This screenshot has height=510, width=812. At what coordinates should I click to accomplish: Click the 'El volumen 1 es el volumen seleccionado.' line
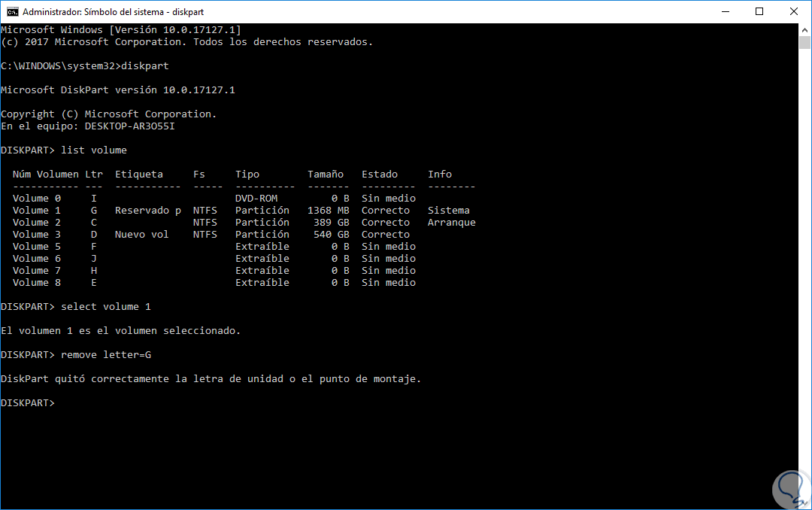point(120,331)
